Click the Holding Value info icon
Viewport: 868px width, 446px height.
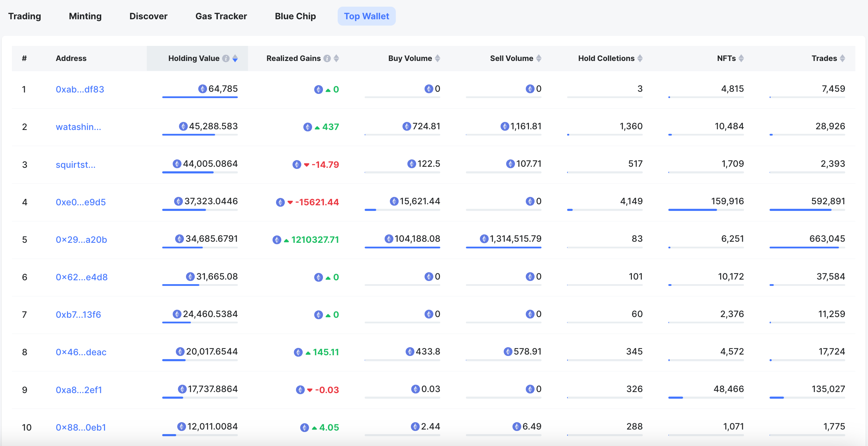click(x=226, y=59)
